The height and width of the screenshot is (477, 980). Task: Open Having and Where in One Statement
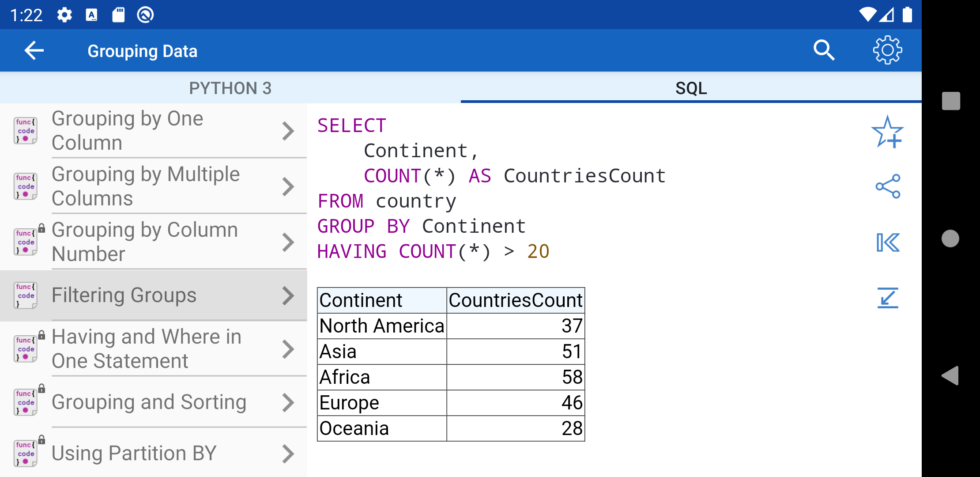(154, 349)
